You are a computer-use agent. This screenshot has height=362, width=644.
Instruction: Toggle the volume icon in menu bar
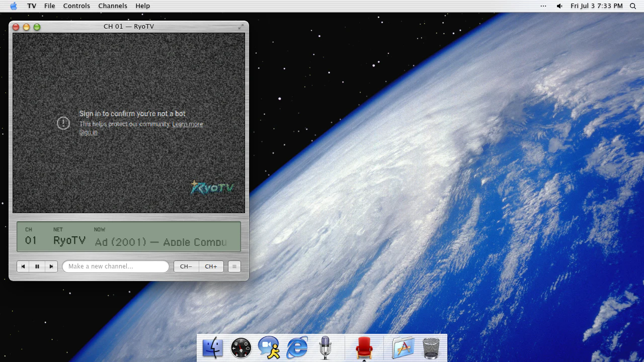[x=559, y=6]
